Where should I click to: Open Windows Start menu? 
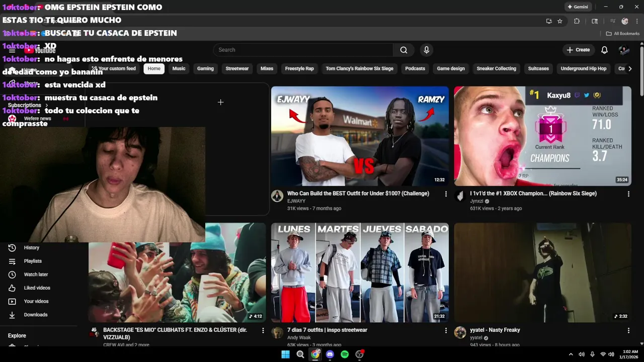pos(285,354)
